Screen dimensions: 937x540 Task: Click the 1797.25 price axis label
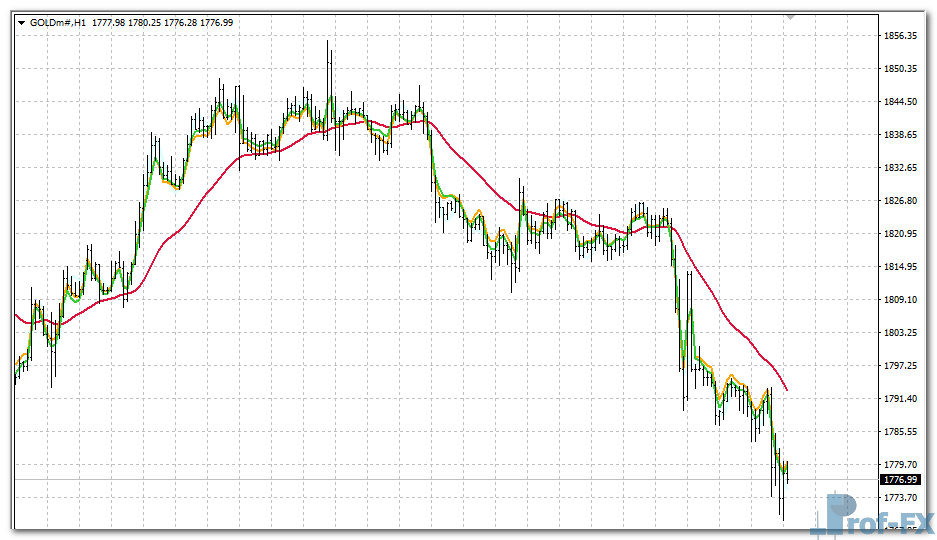click(x=901, y=366)
